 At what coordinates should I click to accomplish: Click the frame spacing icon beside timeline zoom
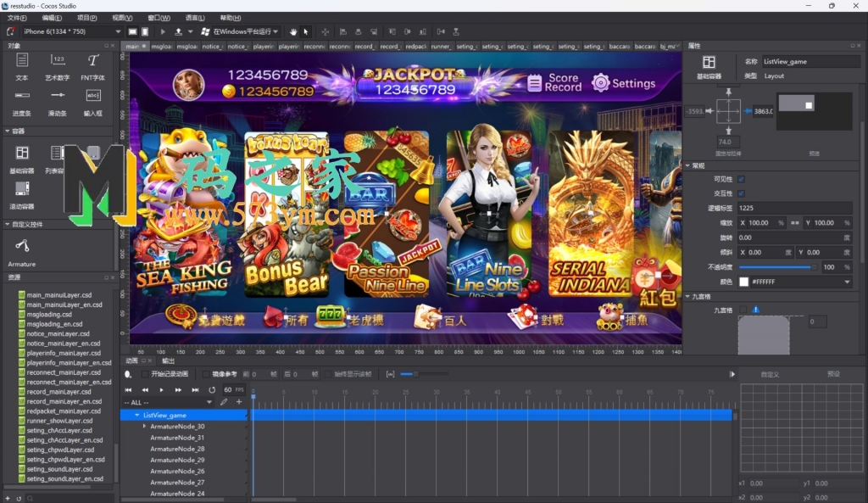(390, 374)
